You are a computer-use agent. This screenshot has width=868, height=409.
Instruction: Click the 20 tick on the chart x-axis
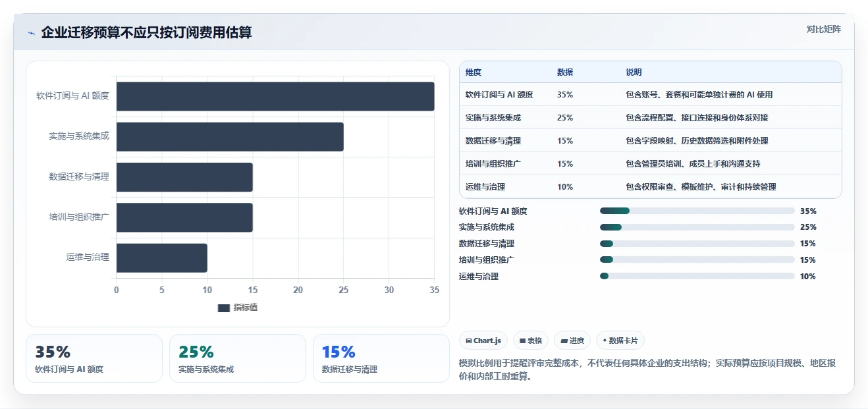tap(298, 290)
